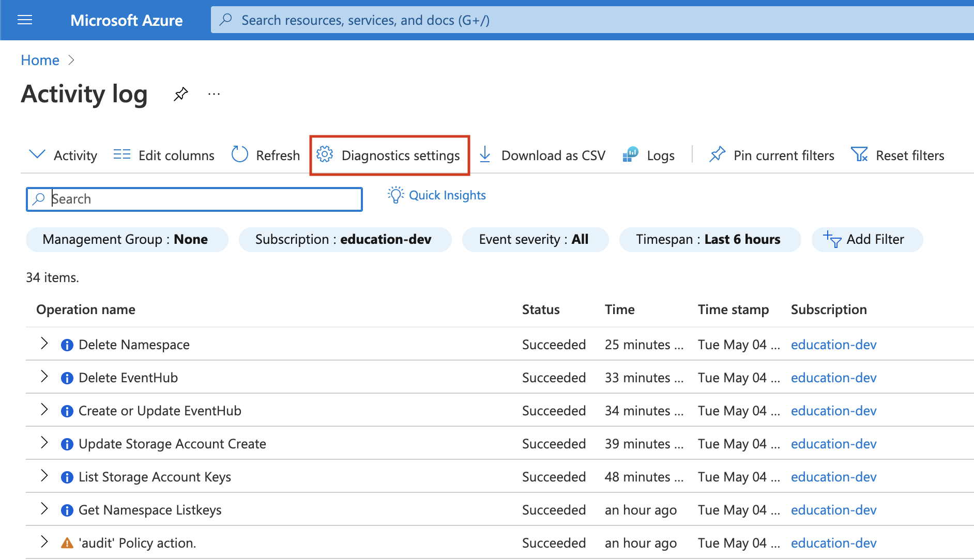Image resolution: width=974 pixels, height=560 pixels.
Task: Click the Edit columns icon
Action: click(x=121, y=154)
